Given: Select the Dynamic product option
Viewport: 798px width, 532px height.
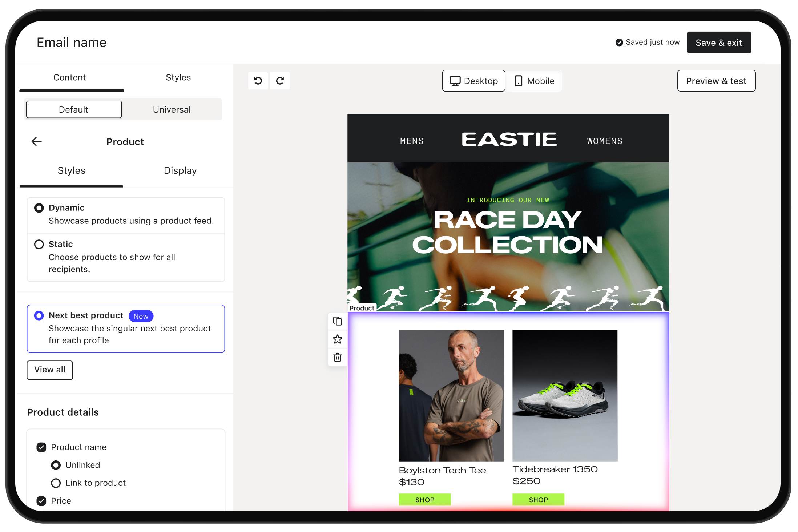Looking at the screenshot, I should [x=39, y=208].
